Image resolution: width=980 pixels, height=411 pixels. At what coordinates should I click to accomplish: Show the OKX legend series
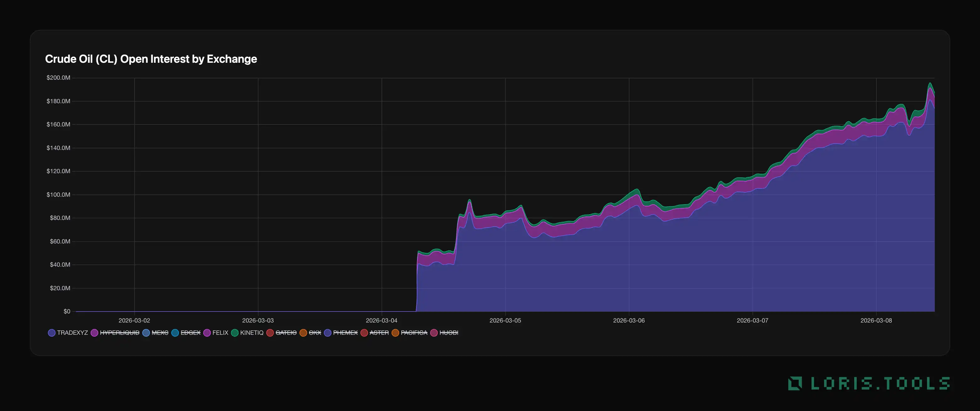pyautogui.click(x=315, y=333)
